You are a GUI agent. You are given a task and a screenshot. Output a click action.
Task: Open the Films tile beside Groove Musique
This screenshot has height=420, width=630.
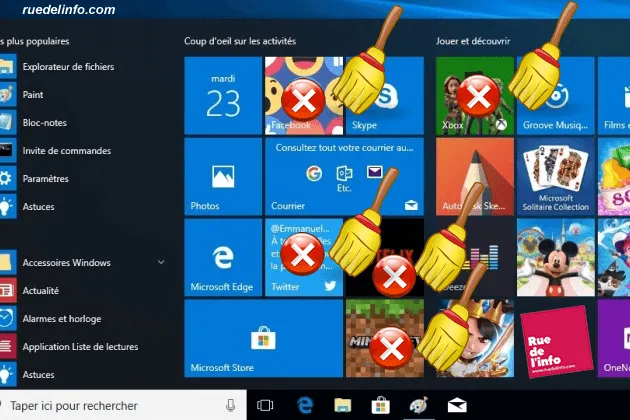(x=614, y=96)
